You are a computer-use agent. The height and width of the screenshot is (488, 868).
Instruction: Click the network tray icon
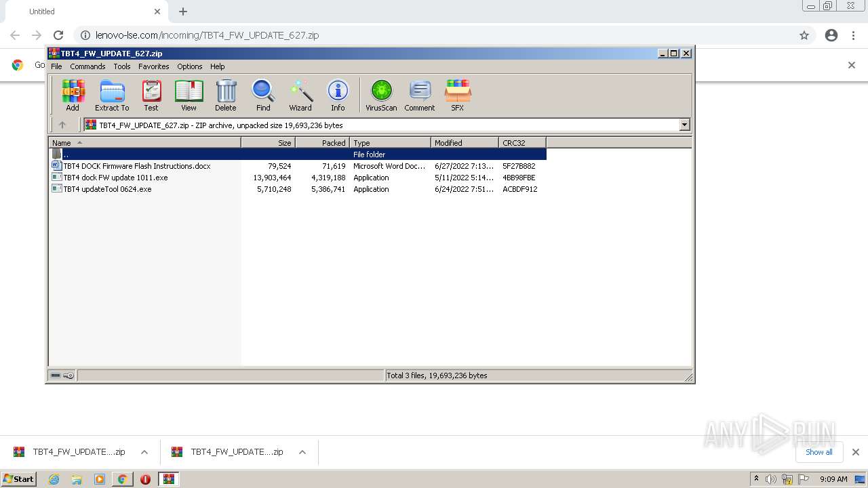[787, 479]
